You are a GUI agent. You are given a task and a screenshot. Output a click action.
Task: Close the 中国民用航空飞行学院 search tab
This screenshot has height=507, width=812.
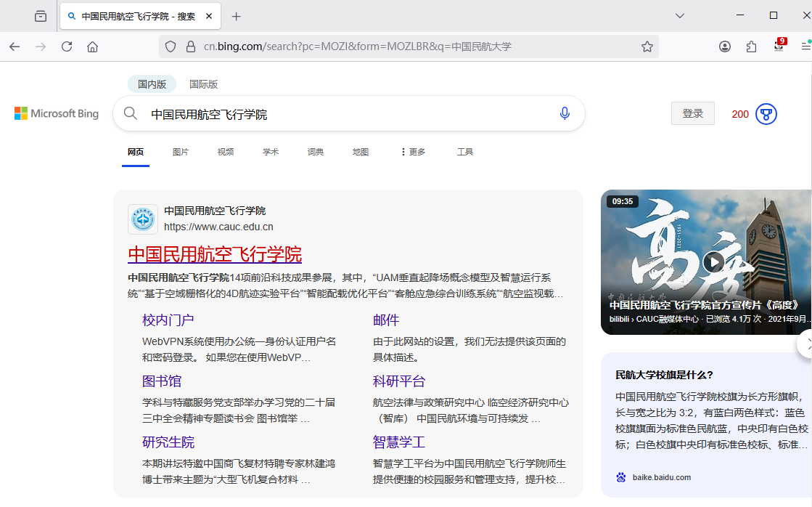(209, 16)
